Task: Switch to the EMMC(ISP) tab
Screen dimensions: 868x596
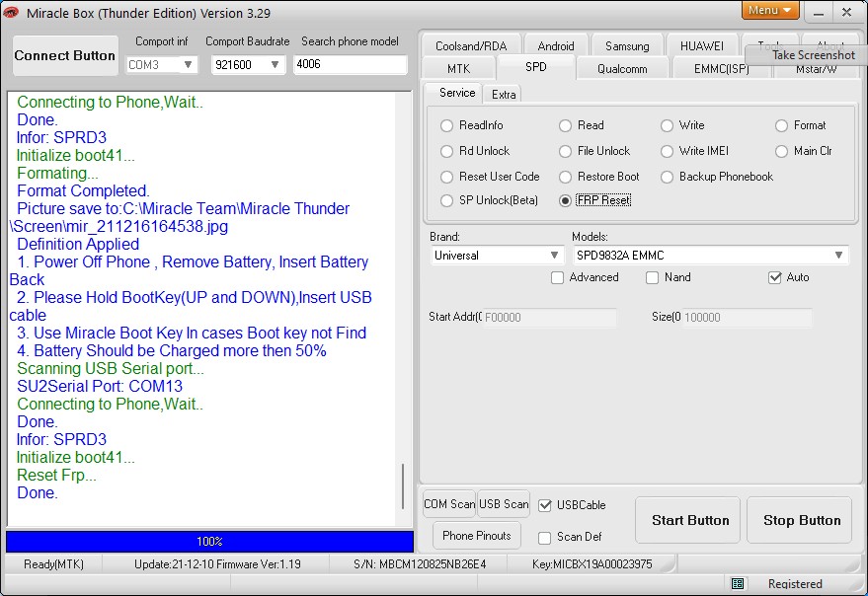Action: [x=721, y=69]
